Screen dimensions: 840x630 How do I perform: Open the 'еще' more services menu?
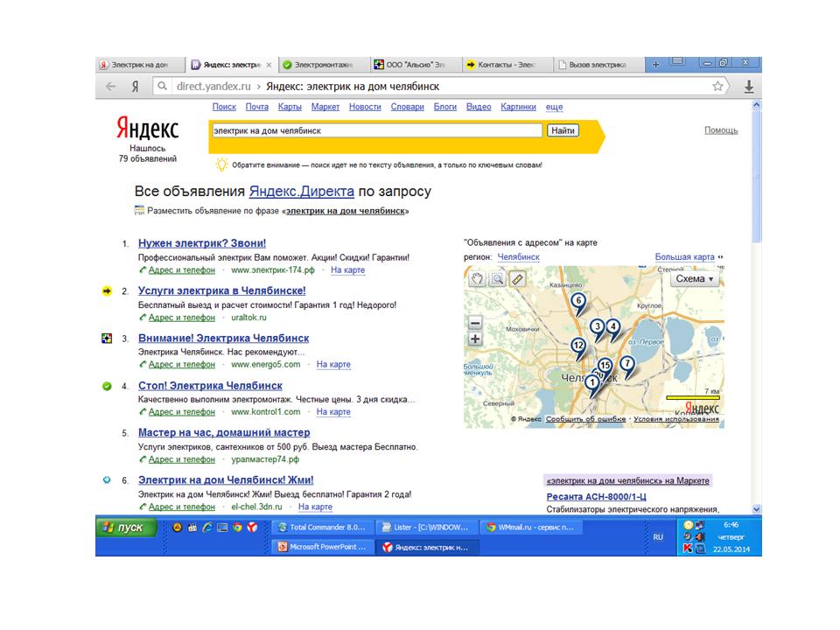click(x=554, y=107)
